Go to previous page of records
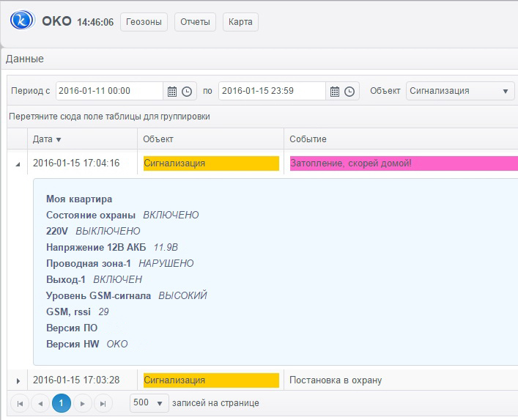This screenshot has height=420, width=518. click(40, 403)
